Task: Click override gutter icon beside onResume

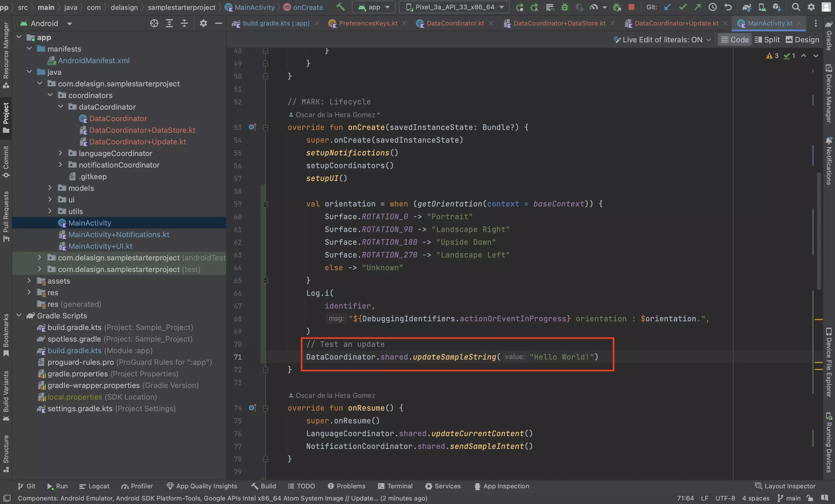Action: (253, 408)
